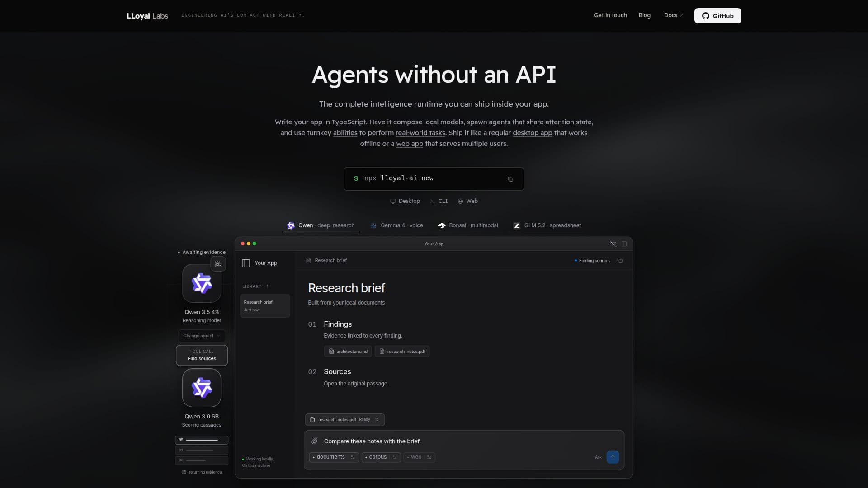Screen dimensions: 868x488
Task: Click the passage score bar labeled 01
Action: [202, 450]
